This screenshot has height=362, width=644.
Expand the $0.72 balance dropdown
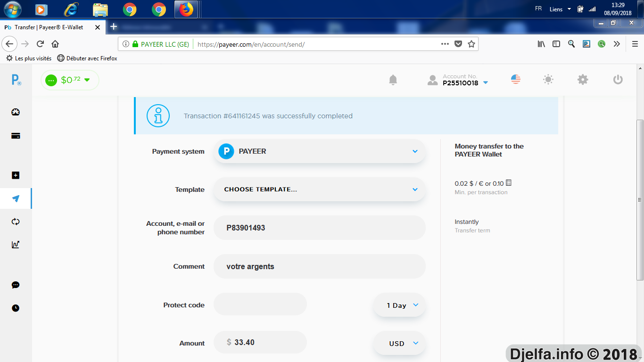coord(87,80)
